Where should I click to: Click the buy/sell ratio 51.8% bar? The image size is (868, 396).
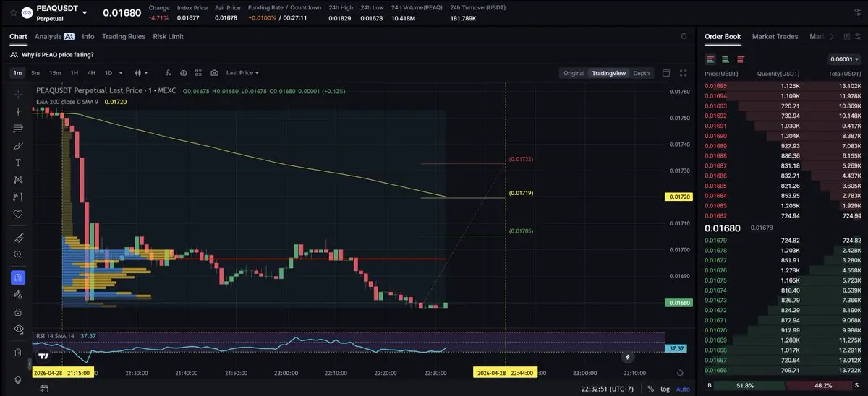[x=746, y=387]
